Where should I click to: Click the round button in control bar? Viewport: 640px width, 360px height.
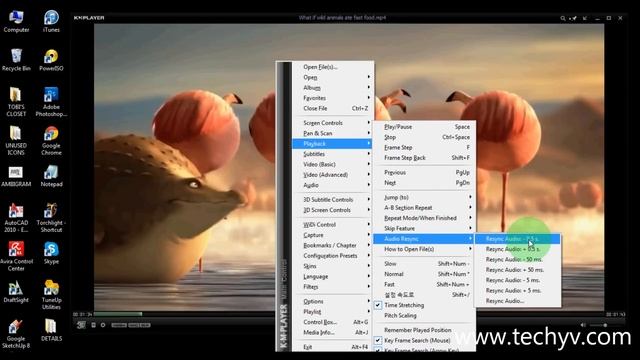(x=103, y=325)
